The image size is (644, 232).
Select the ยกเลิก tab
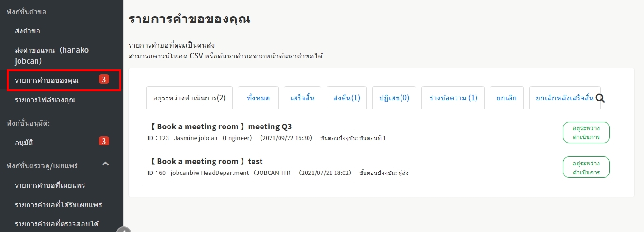coord(506,98)
